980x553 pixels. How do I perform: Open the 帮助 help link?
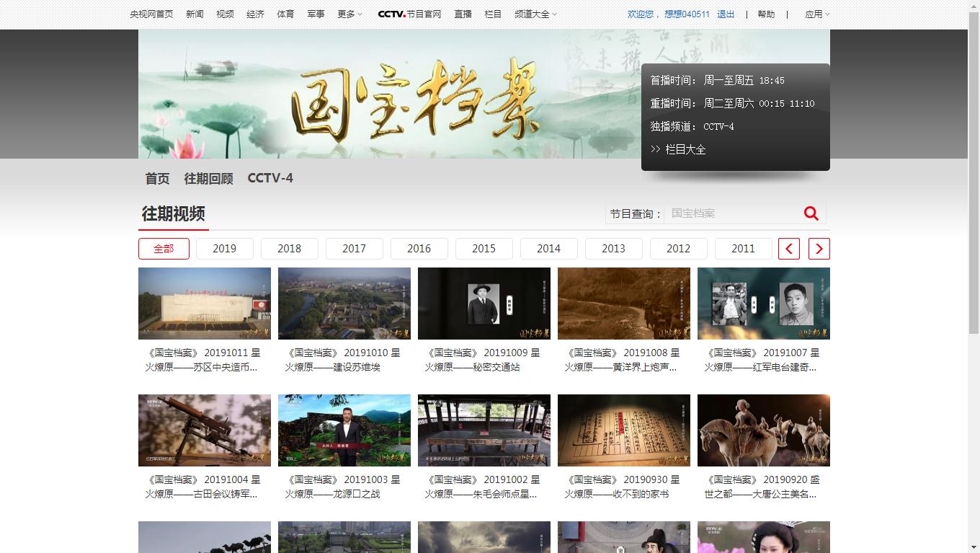(766, 14)
